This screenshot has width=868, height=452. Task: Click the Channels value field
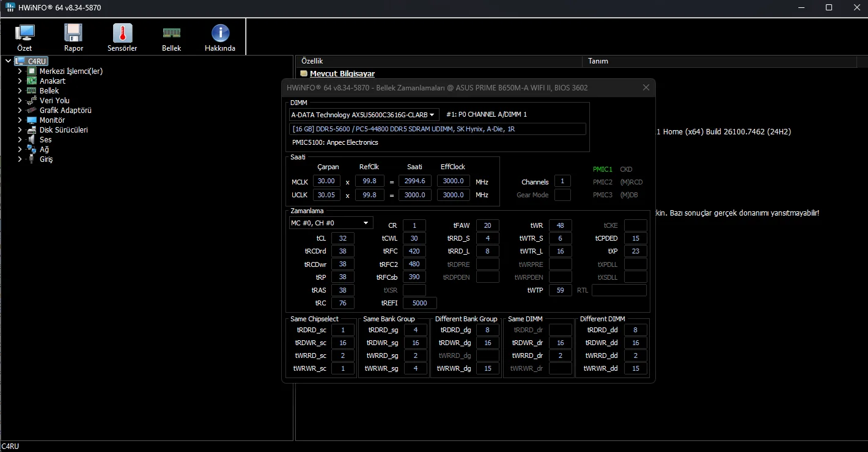pyautogui.click(x=562, y=181)
